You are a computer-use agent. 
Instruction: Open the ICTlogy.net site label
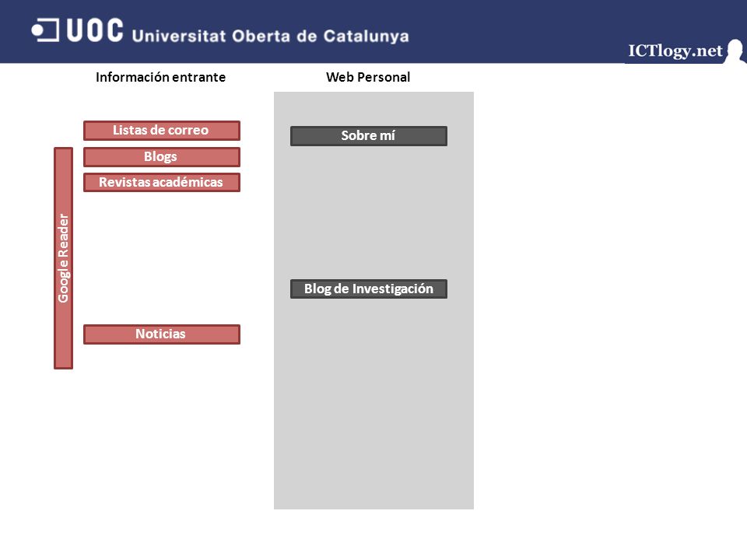tap(675, 51)
